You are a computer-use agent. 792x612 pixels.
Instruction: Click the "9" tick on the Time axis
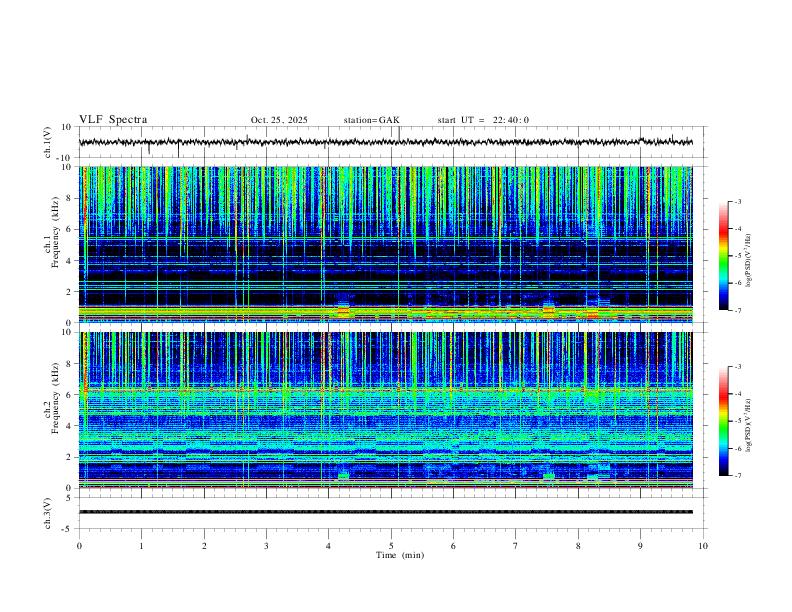pyautogui.click(x=640, y=546)
